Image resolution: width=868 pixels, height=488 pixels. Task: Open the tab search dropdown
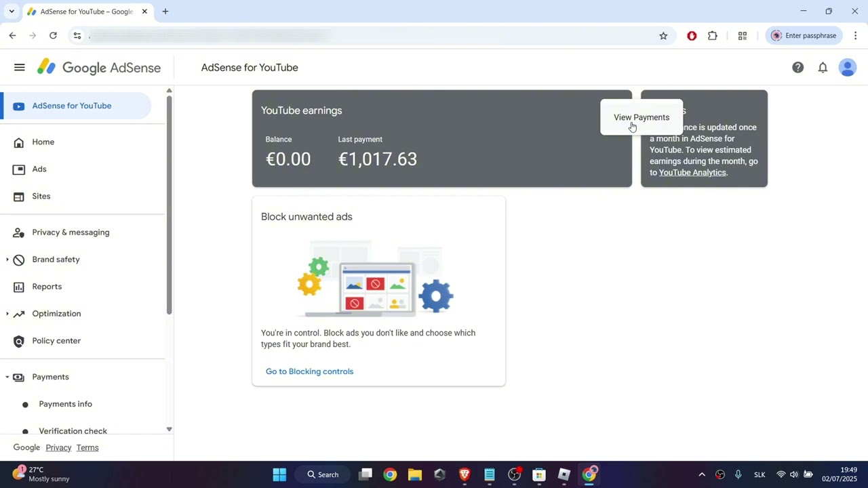pyautogui.click(x=12, y=12)
